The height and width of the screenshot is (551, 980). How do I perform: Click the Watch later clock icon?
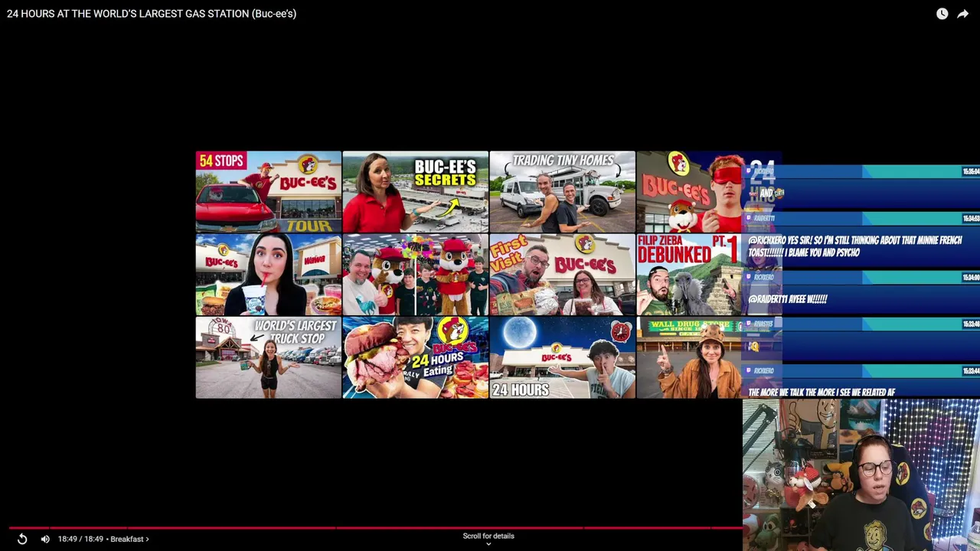[942, 14]
